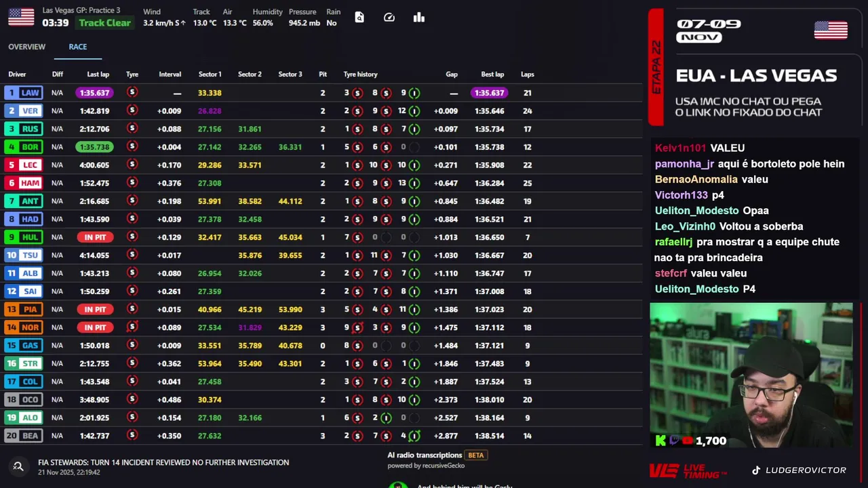
Task: Click the race control search icon at bottom left
Action: 18,466
